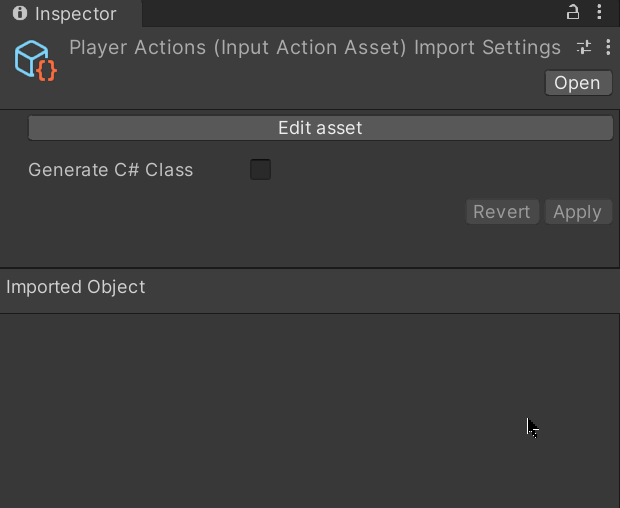Apply the import settings
The height and width of the screenshot is (508, 620).
[x=577, y=212]
